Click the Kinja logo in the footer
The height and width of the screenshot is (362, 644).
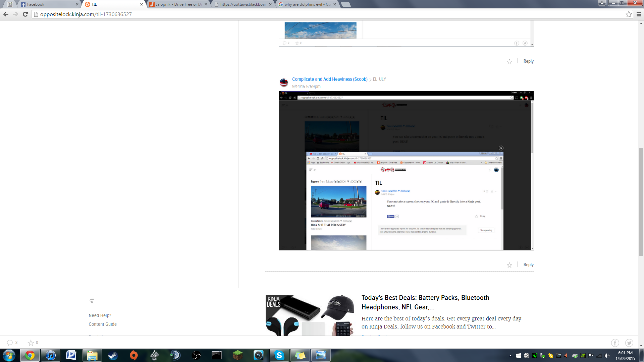[92, 301]
